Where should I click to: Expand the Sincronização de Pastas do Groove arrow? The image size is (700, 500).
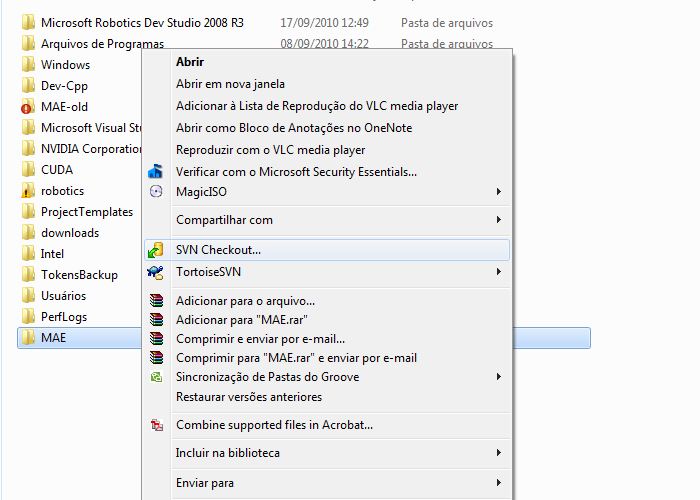click(x=499, y=377)
